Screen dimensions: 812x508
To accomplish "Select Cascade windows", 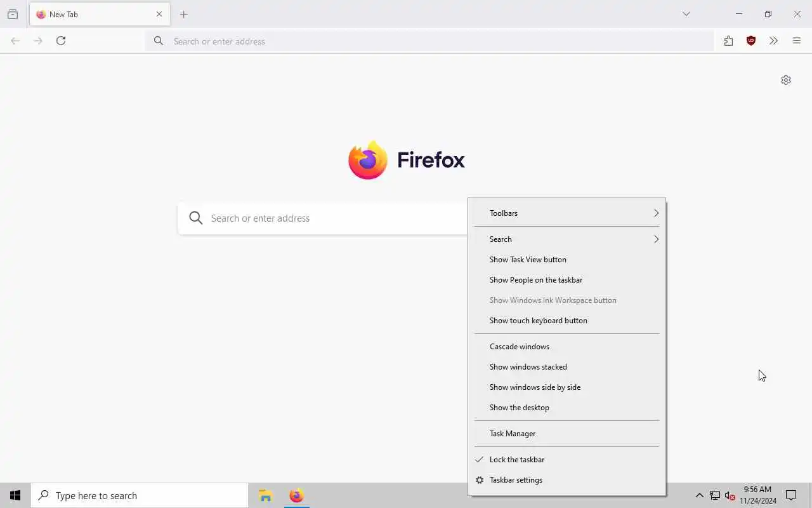I will (x=567, y=347).
